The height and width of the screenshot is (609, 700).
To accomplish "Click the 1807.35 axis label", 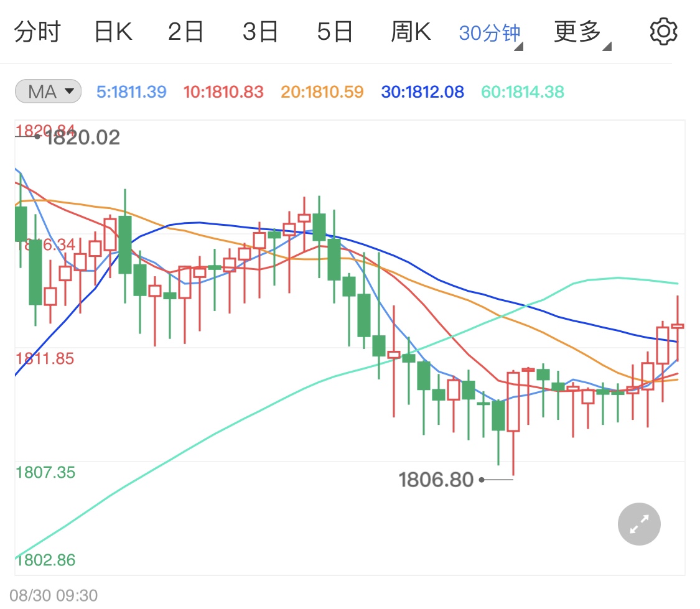I will point(45,473).
